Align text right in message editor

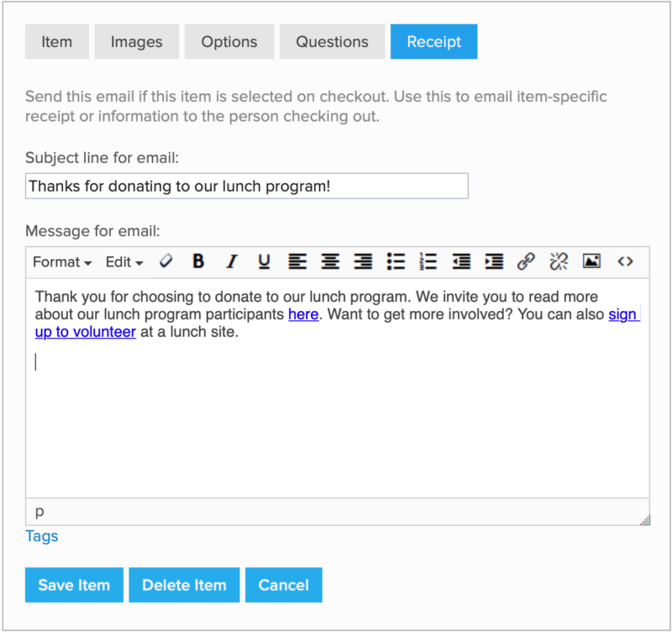click(363, 261)
